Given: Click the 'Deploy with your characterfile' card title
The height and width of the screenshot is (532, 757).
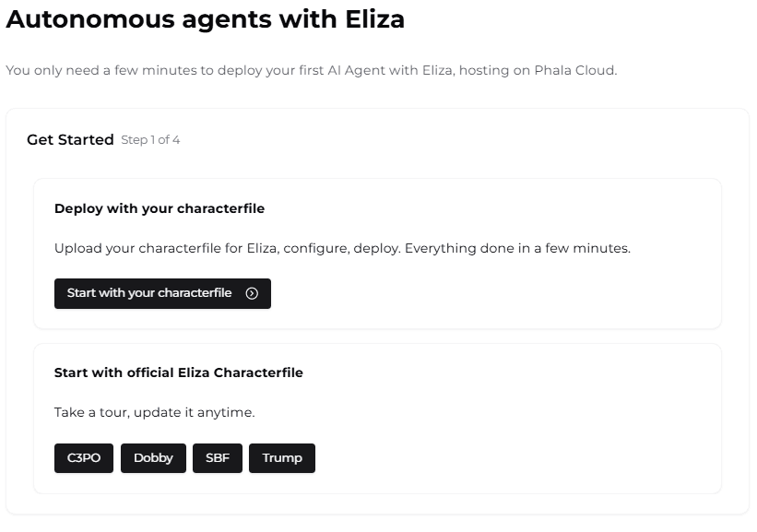Looking at the screenshot, I should 160,208.
